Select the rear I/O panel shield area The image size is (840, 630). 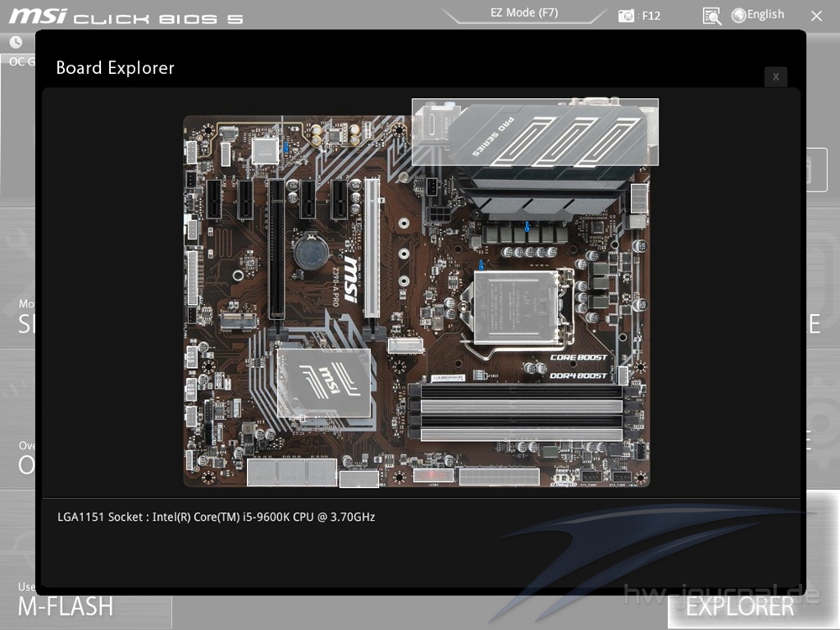534,132
